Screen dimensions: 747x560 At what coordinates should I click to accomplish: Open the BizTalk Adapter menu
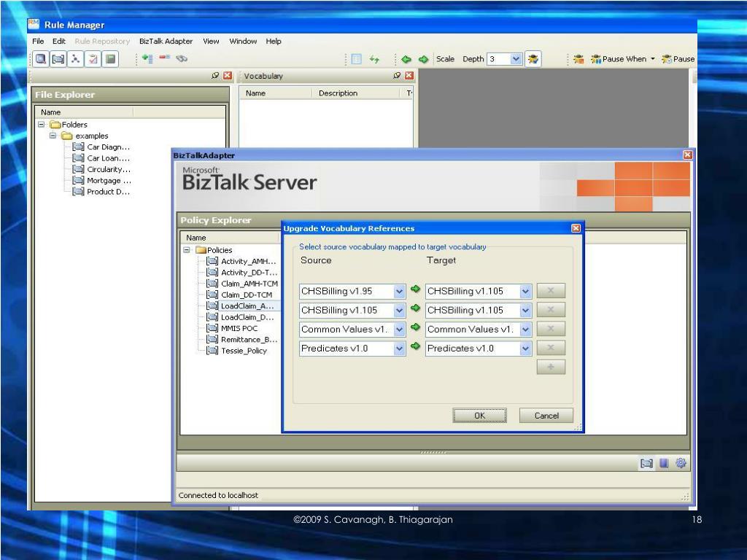166,42
